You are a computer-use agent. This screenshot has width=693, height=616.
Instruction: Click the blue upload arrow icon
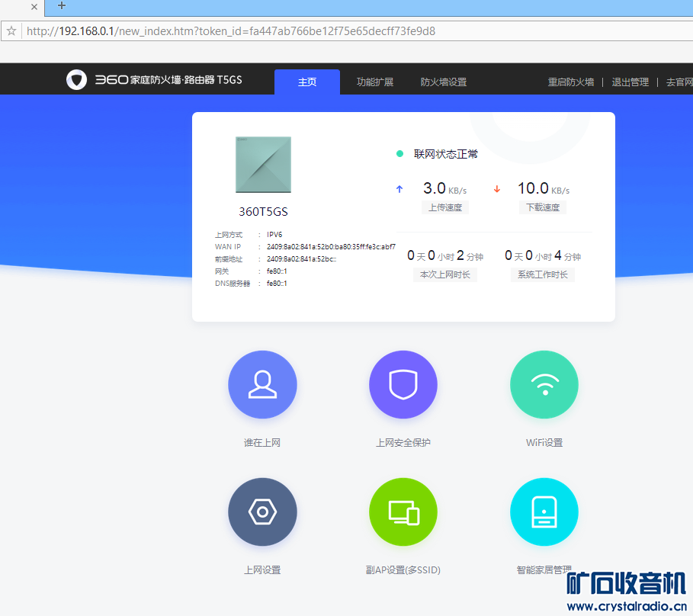click(x=399, y=189)
